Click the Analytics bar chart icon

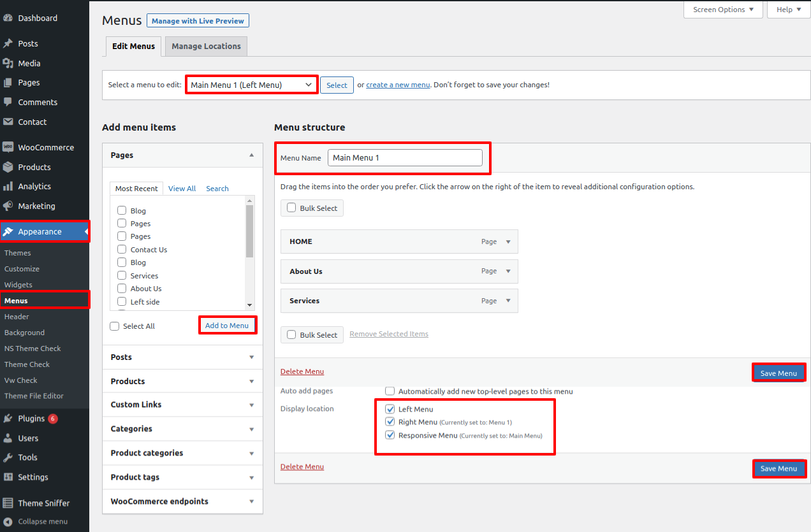coord(8,187)
